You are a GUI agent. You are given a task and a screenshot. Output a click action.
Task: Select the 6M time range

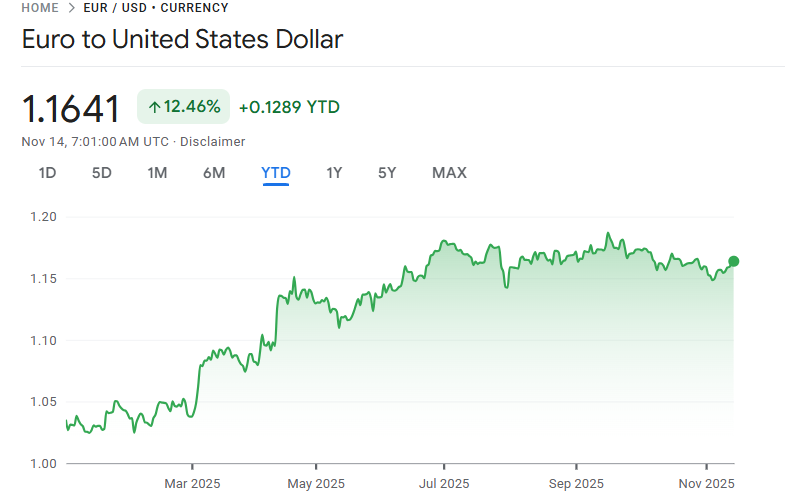coord(214,173)
